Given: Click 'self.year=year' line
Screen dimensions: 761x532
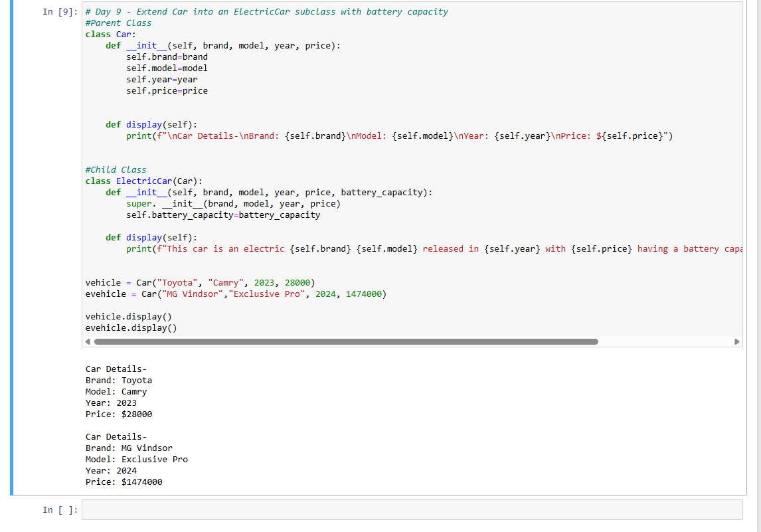Looking at the screenshot, I should click(161, 79).
